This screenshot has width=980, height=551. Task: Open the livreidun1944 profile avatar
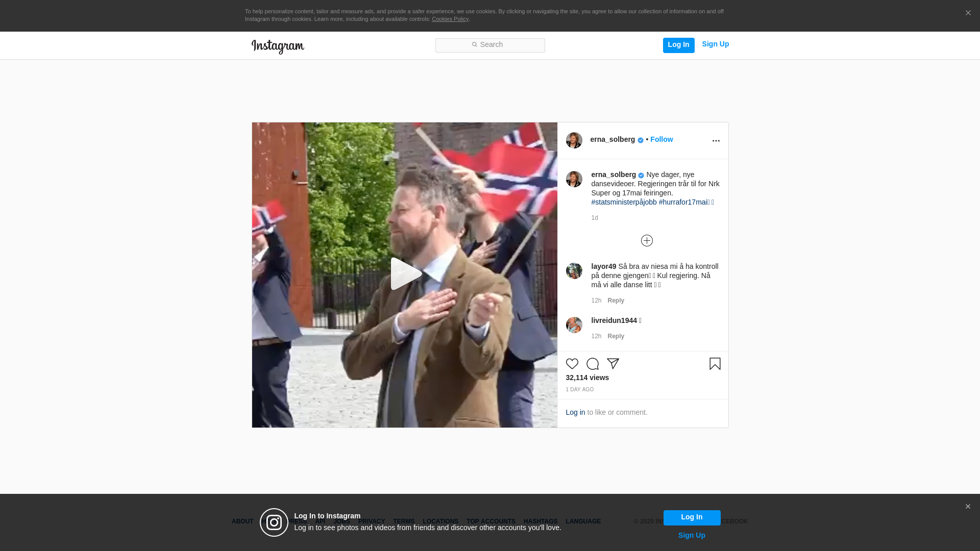tap(574, 325)
